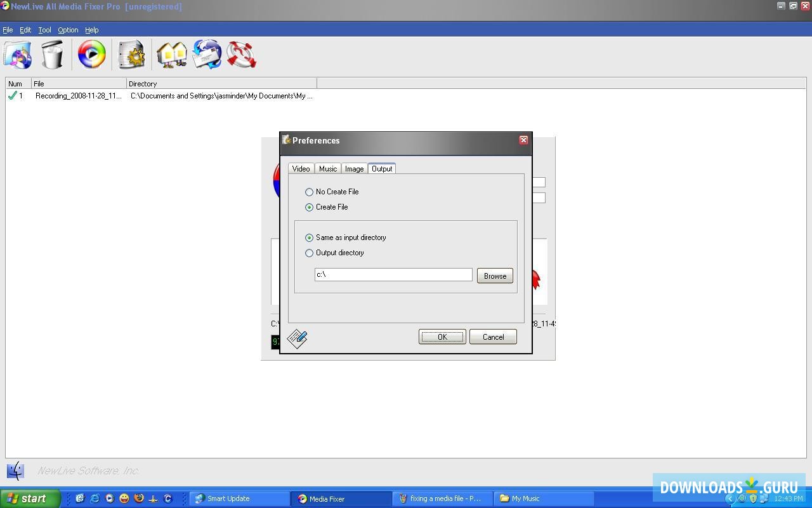Click the green checkmark on row 1

(x=12, y=96)
